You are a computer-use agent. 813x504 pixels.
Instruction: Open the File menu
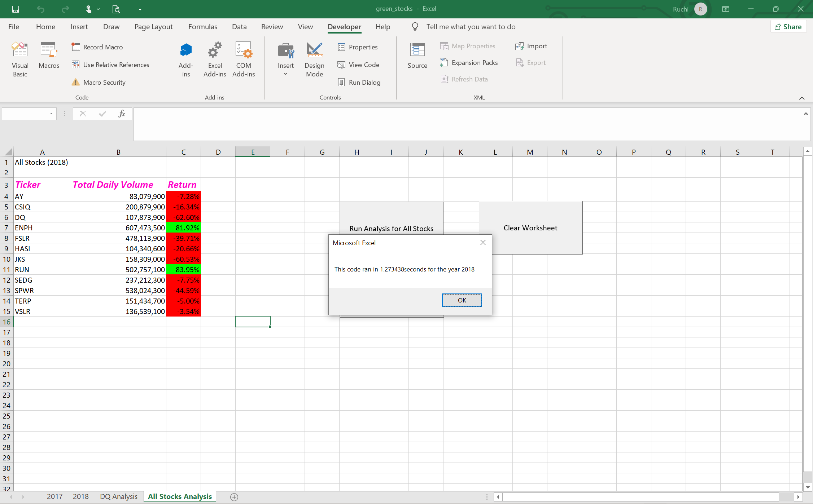[x=14, y=27]
